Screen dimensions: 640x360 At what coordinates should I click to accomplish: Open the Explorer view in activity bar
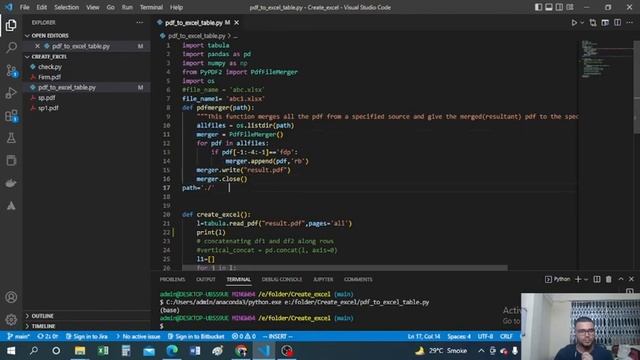pos(11,25)
